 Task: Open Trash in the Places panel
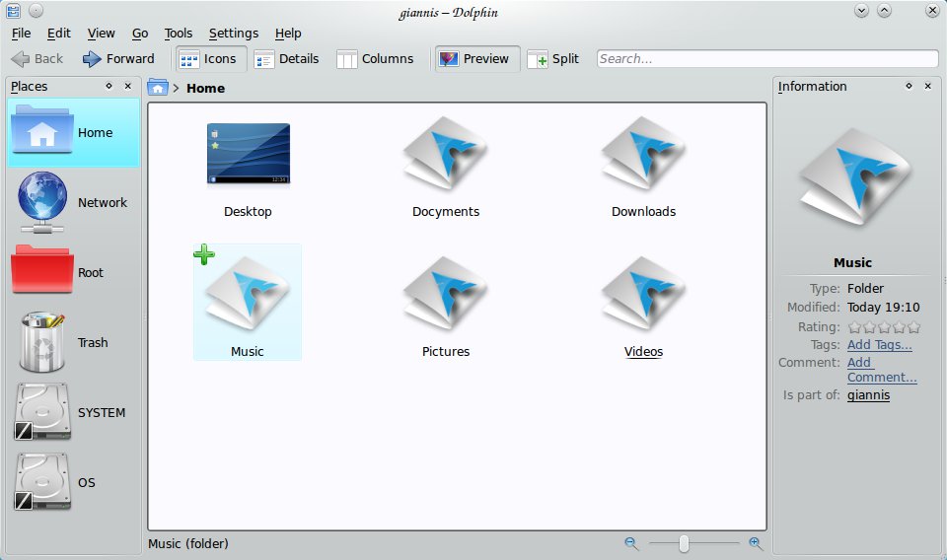[x=73, y=343]
